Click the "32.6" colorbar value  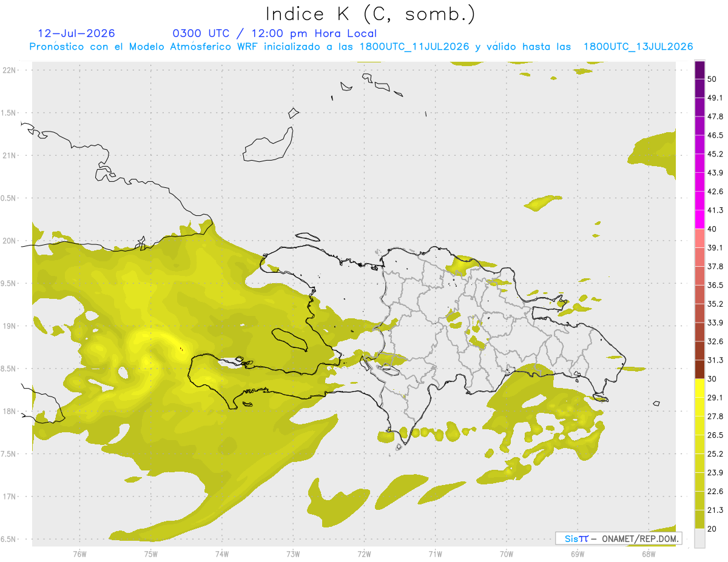click(x=716, y=341)
